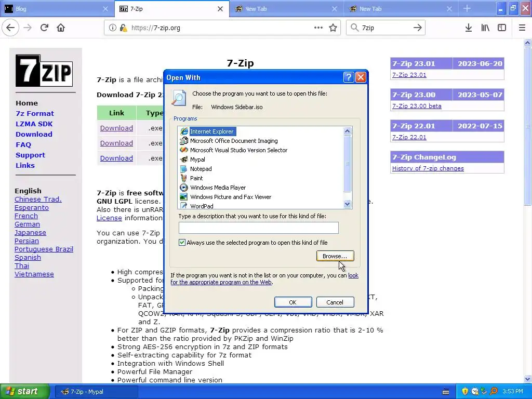Open the Windows start button

(24, 392)
